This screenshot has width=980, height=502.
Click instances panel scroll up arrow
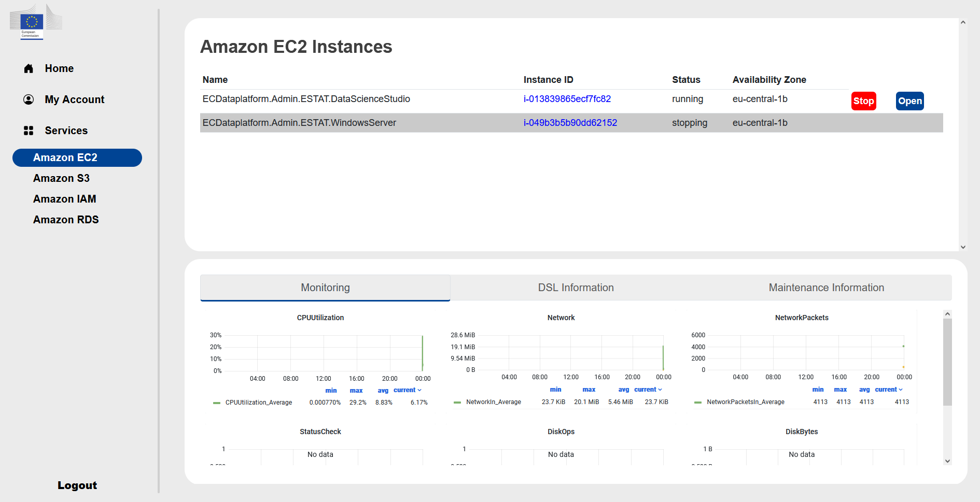pyautogui.click(x=963, y=23)
